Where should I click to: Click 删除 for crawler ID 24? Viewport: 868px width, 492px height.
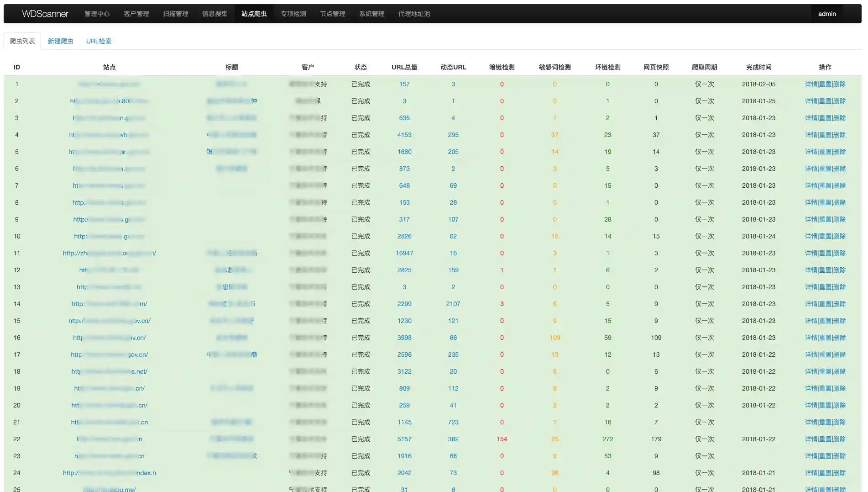coord(839,473)
